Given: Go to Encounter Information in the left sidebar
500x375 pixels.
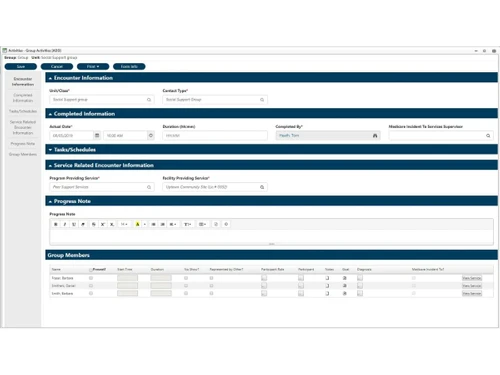Looking at the screenshot, I should (23, 82).
